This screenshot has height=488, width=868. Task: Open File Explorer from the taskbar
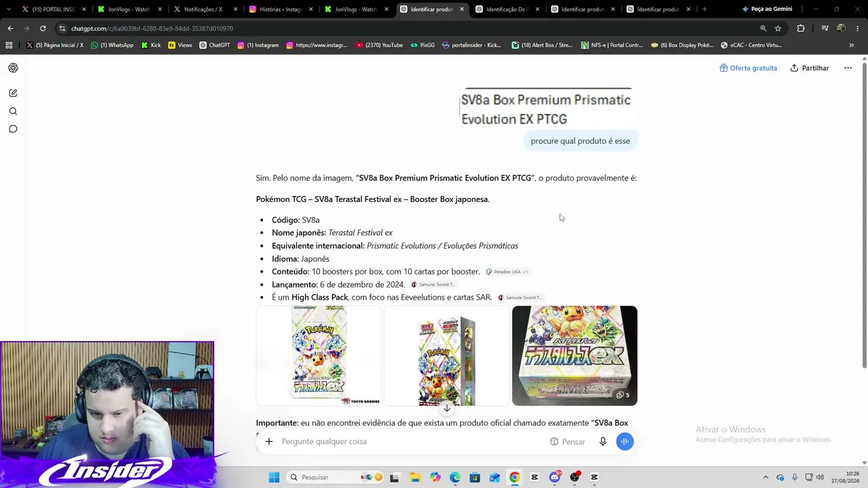coord(415,477)
